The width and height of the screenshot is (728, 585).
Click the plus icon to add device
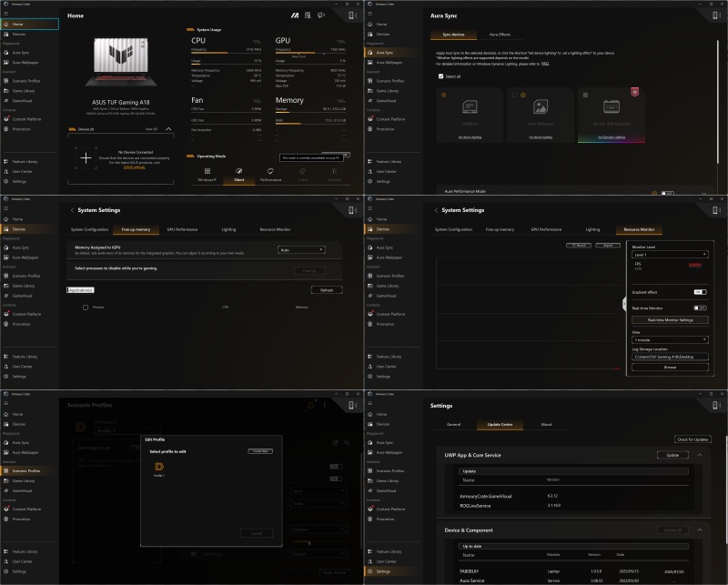86,157
